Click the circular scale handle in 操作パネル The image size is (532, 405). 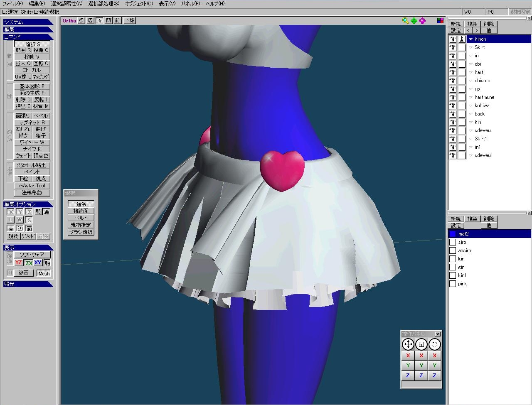click(x=421, y=344)
